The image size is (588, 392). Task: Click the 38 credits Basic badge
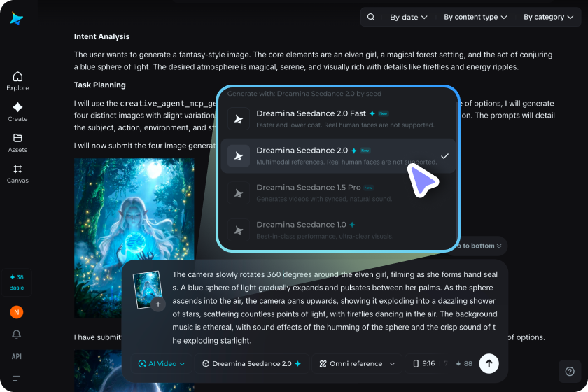tap(17, 283)
